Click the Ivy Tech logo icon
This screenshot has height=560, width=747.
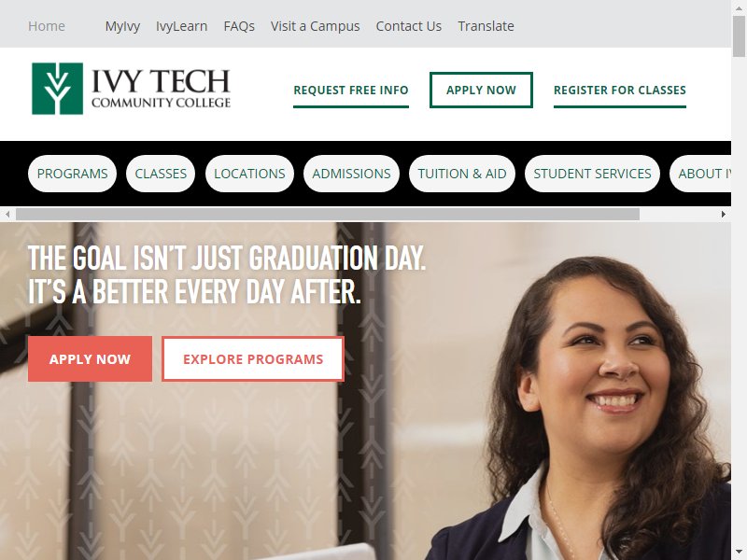[x=57, y=89]
